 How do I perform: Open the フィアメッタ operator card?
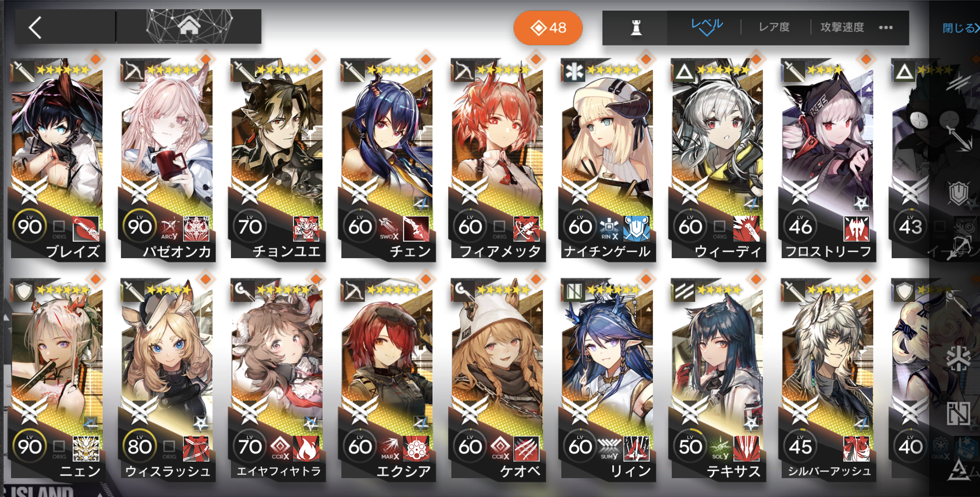click(497, 160)
